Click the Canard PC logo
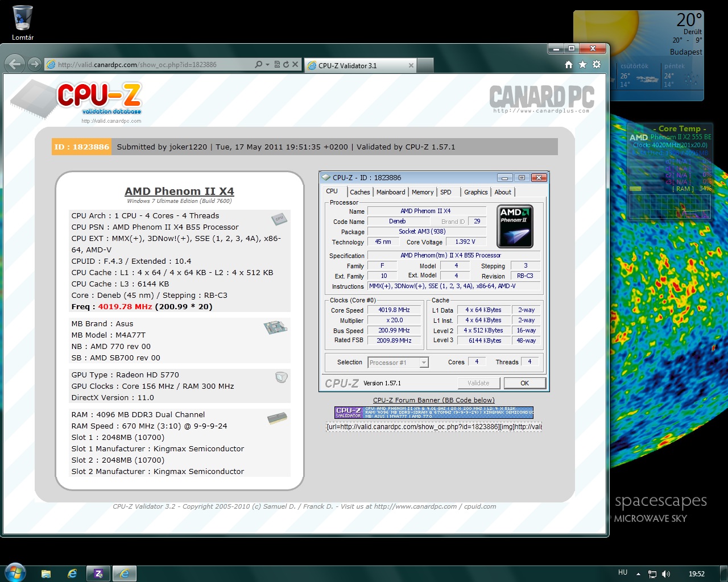 541,98
